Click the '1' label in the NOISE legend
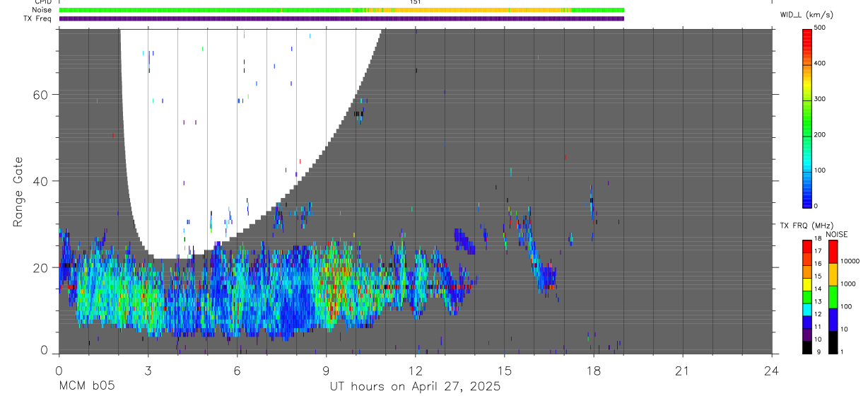This screenshot has height=401, width=868. (x=843, y=351)
